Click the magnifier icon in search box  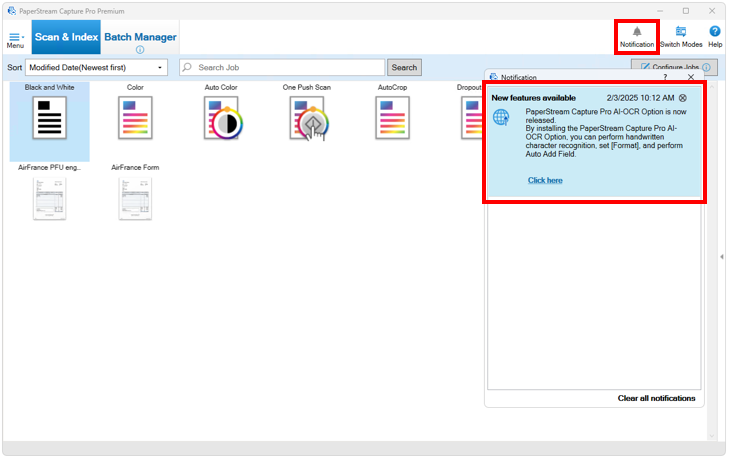point(187,67)
